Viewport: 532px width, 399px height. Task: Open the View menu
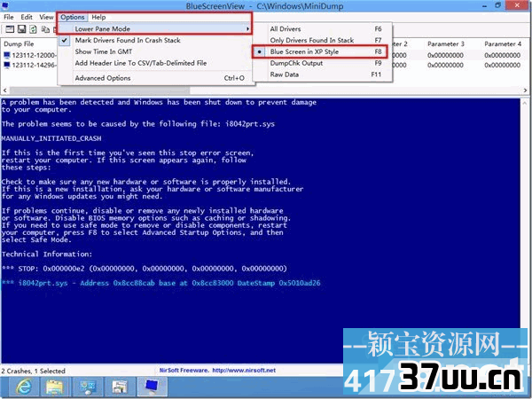[x=46, y=17]
